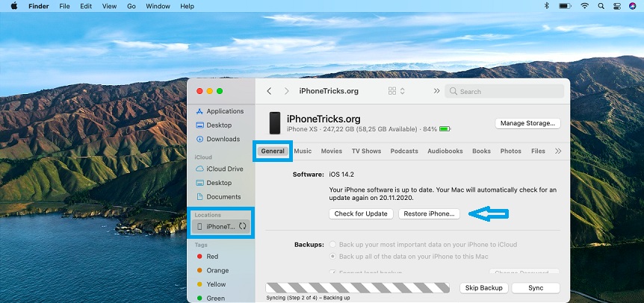The width and height of the screenshot is (644, 303).
Task: Open the Window menu
Action: coord(158,6)
